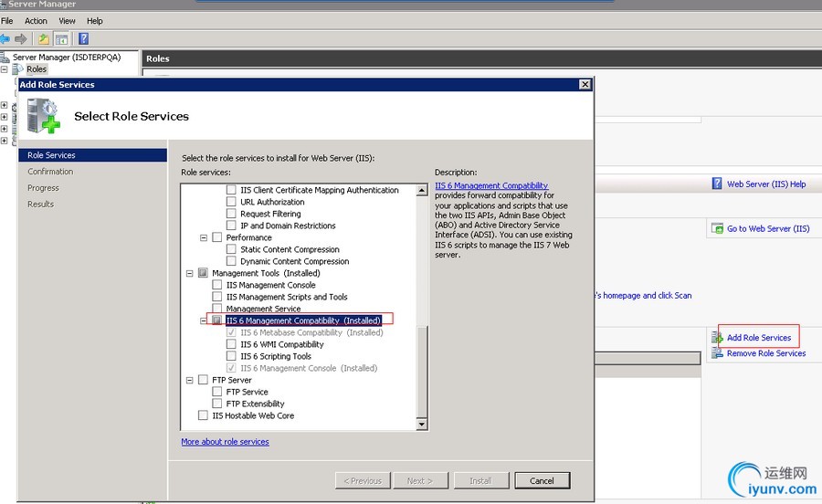Select the Confirmation wizard step
This screenshot has height=504, width=822.
pos(50,172)
